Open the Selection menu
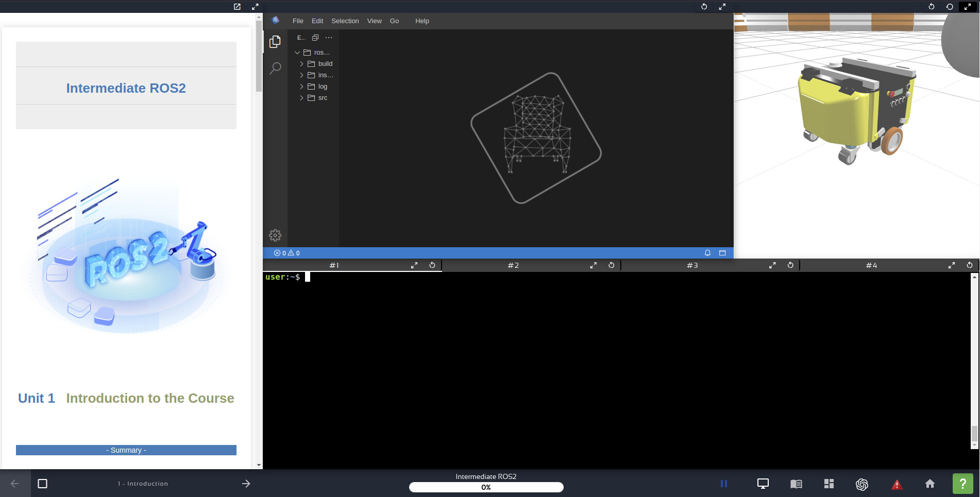The image size is (980, 497). [345, 21]
